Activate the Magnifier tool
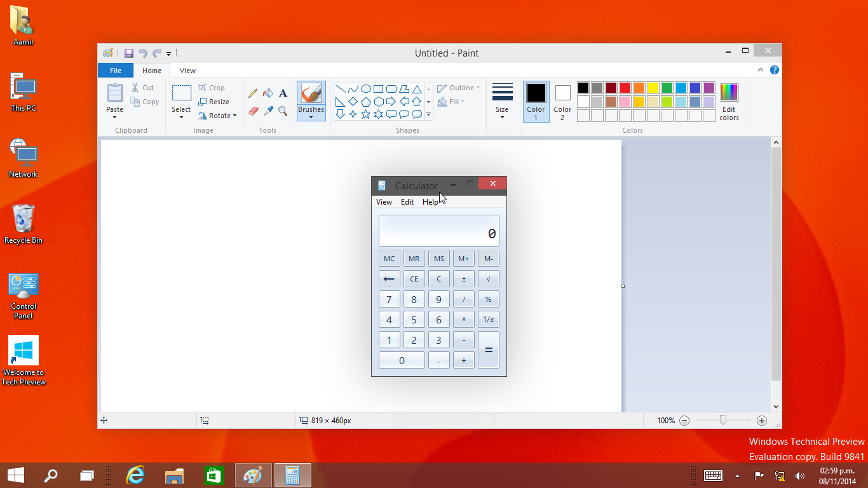The height and width of the screenshot is (488, 868). click(283, 111)
